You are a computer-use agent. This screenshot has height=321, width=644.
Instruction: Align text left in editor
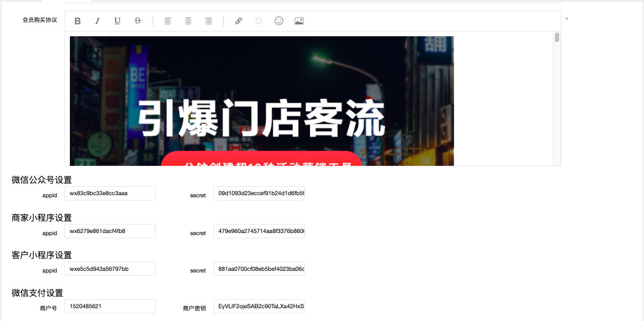click(x=168, y=21)
